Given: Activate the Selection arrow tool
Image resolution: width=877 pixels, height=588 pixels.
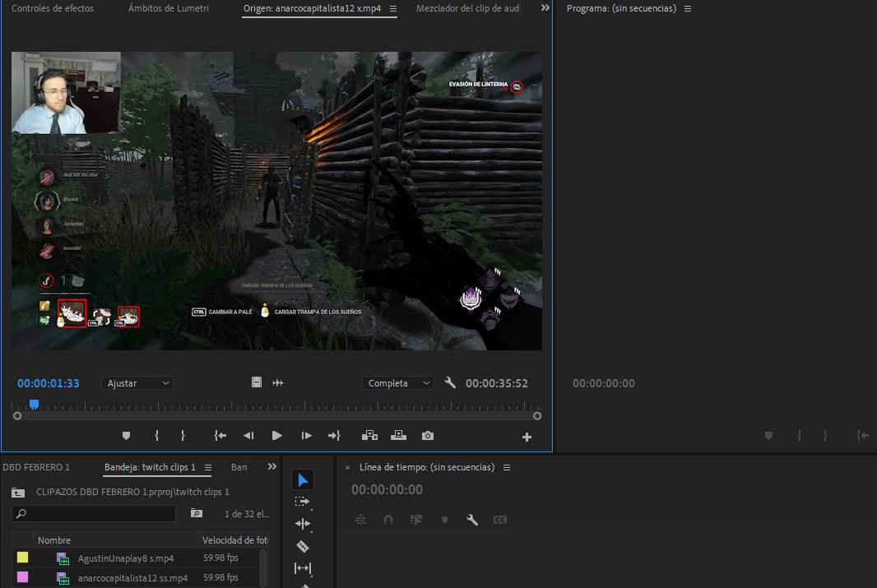Looking at the screenshot, I should [x=303, y=479].
